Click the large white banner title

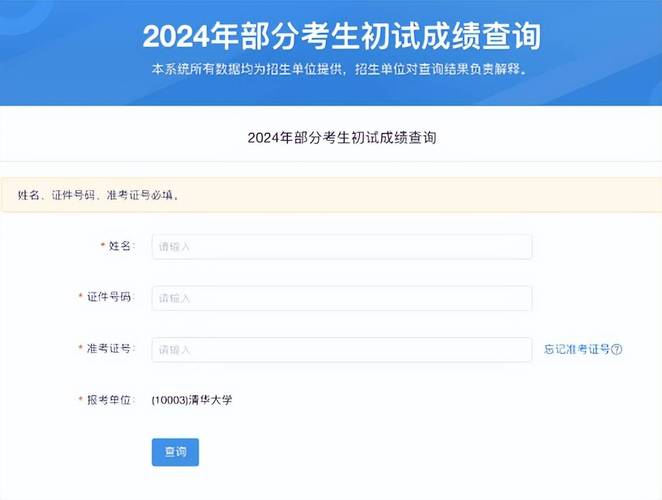click(342, 36)
